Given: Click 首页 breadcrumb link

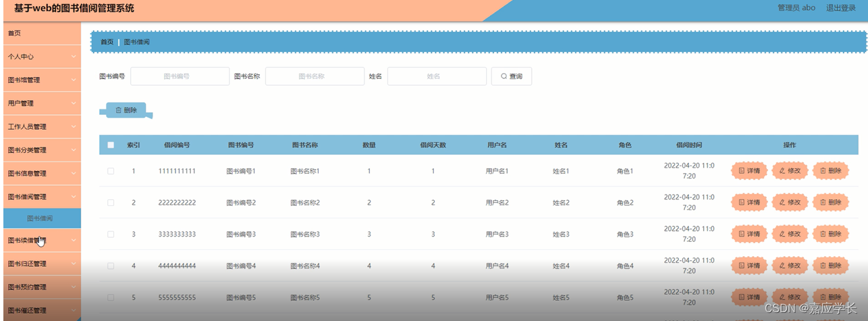Looking at the screenshot, I should click(107, 42).
